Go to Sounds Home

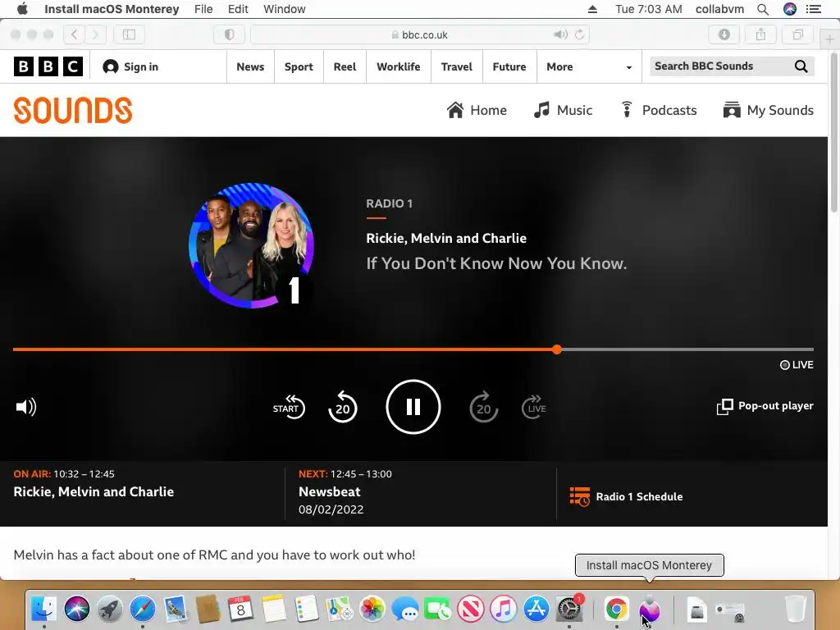pos(477,110)
